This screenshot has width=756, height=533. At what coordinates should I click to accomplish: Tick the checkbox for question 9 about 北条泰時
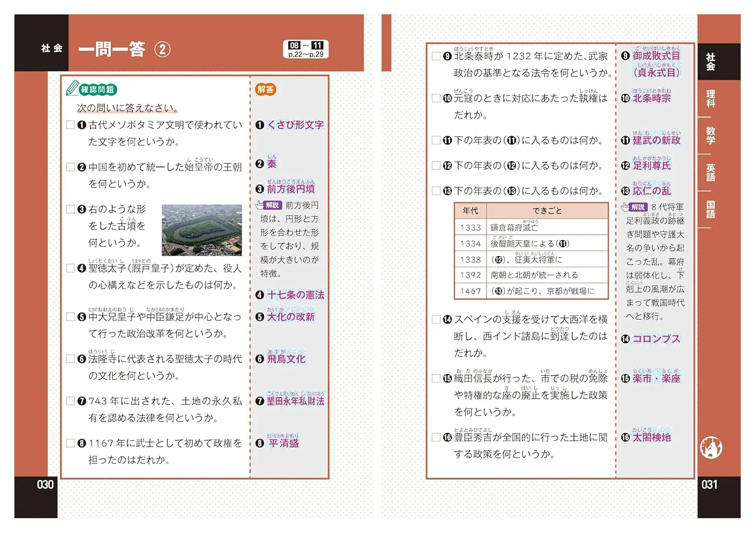coord(436,56)
